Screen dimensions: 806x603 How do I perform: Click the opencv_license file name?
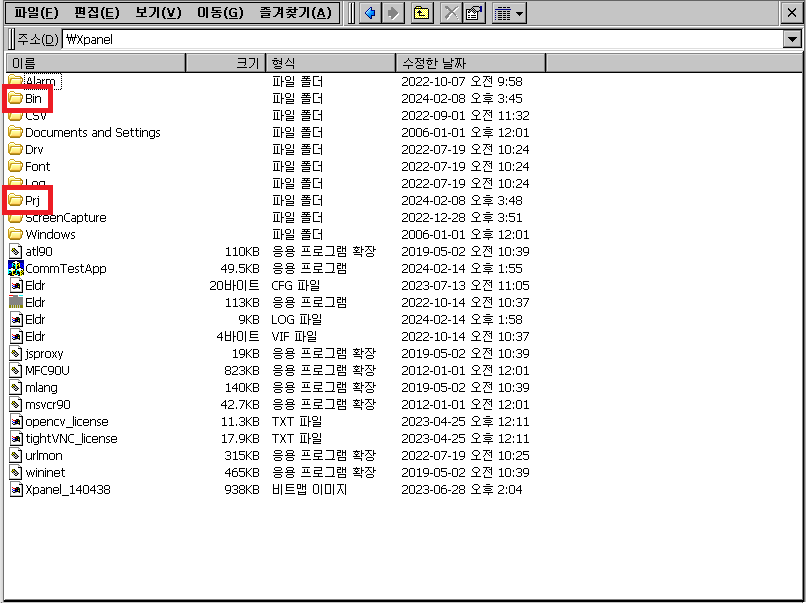(67, 422)
